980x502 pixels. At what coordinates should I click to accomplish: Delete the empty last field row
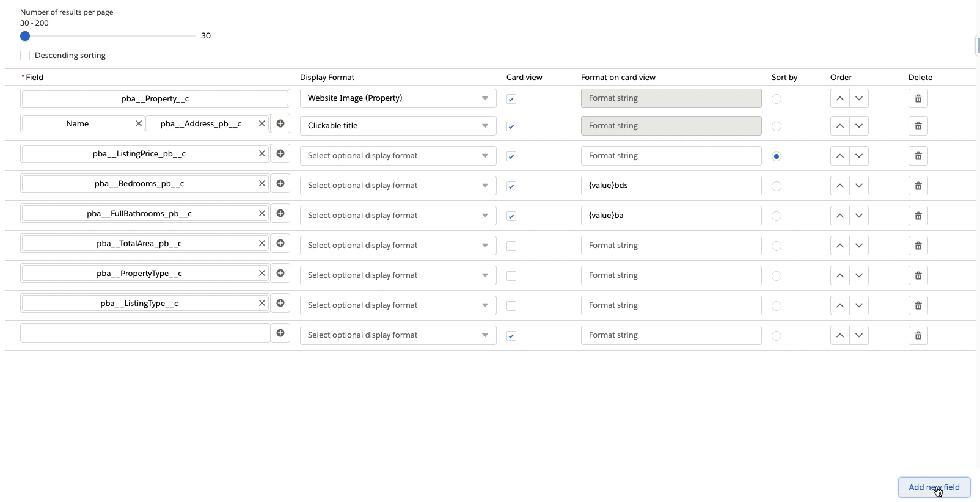(x=918, y=335)
